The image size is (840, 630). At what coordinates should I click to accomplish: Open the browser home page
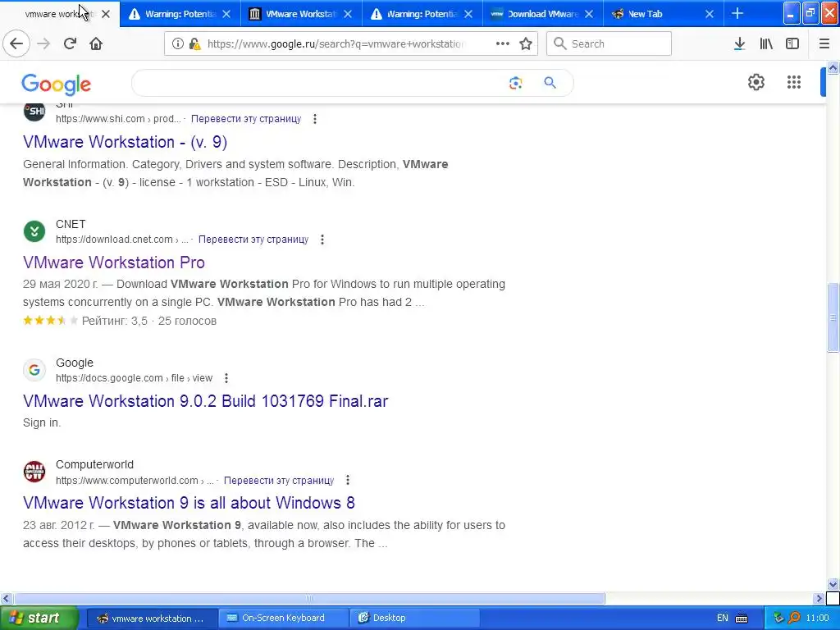(96, 43)
